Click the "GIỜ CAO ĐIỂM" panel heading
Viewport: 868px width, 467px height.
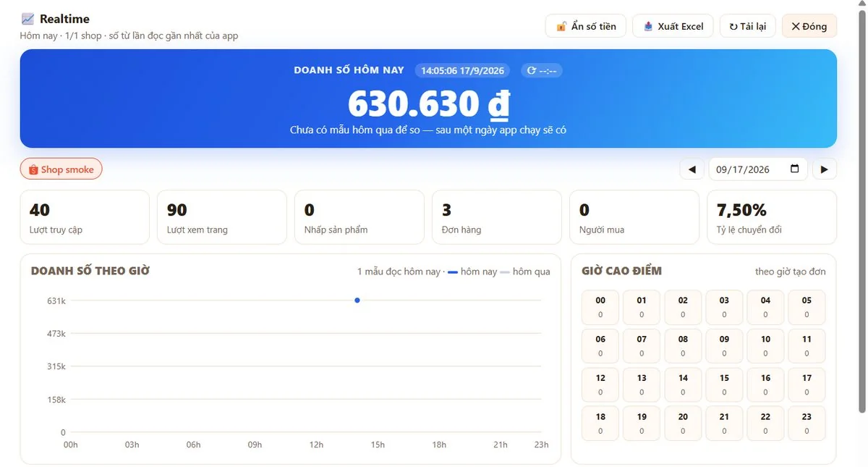click(x=622, y=271)
